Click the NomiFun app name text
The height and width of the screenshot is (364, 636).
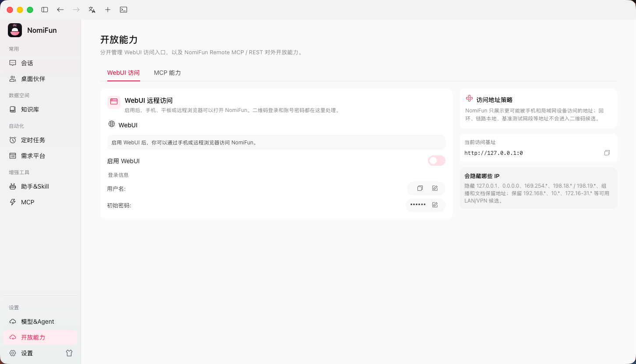(42, 31)
